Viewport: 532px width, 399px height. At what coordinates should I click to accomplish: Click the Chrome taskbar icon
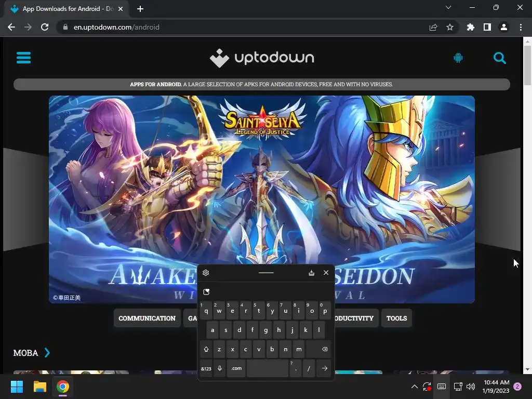pyautogui.click(x=63, y=387)
